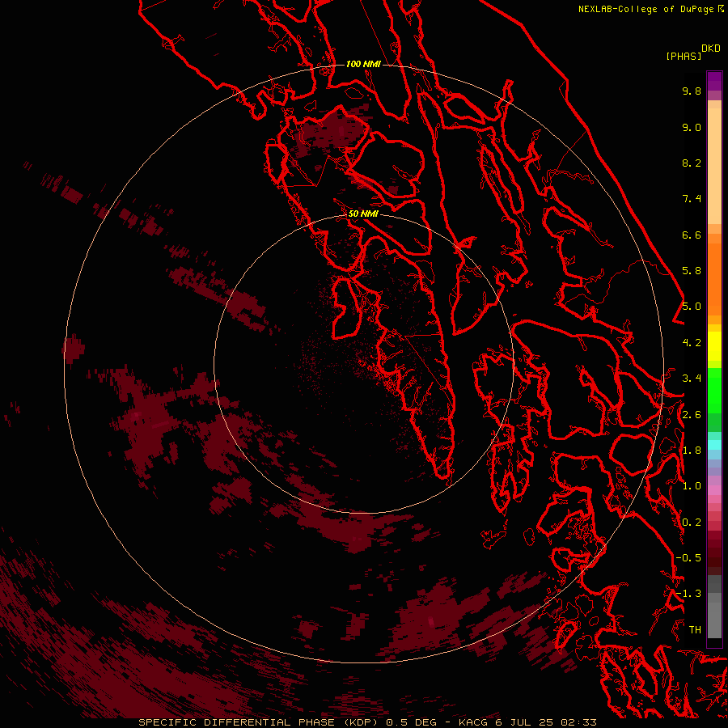
Task: Click the NEXLAB-College of DuPage label
Action: pyautogui.click(x=647, y=9)
